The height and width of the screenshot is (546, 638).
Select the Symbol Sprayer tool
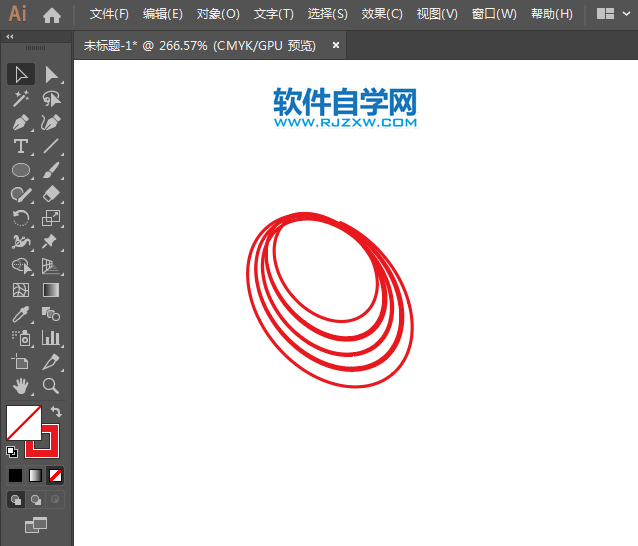point(21,338)
